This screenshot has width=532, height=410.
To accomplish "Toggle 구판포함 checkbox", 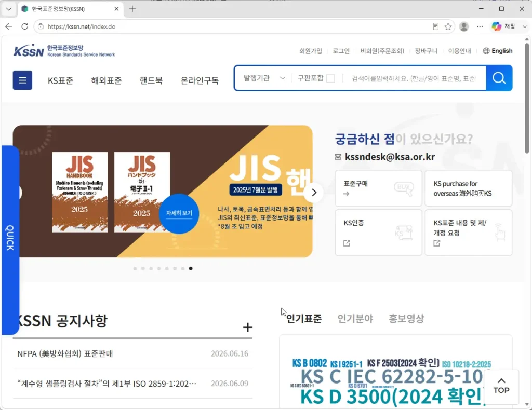I will tap(330, 78).
